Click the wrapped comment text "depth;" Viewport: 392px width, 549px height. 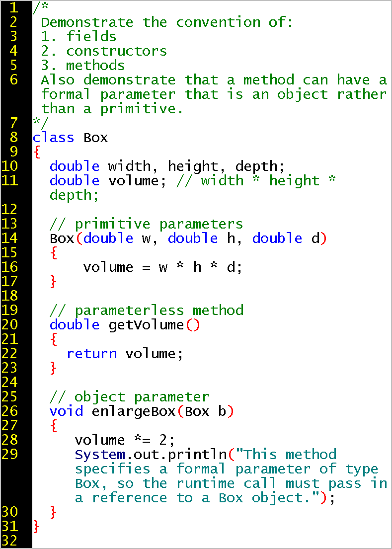[74, 196]
